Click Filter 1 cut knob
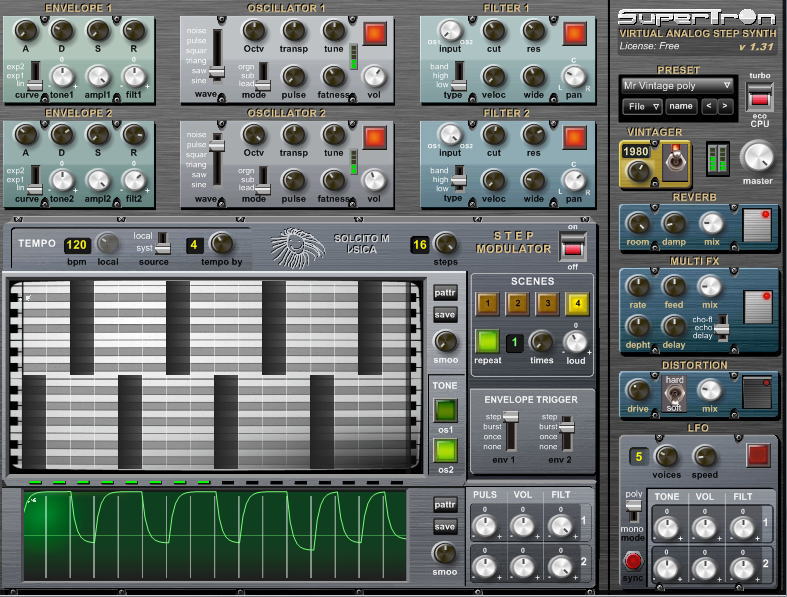The width and height of the screenshot is (787, 597). 493,31
